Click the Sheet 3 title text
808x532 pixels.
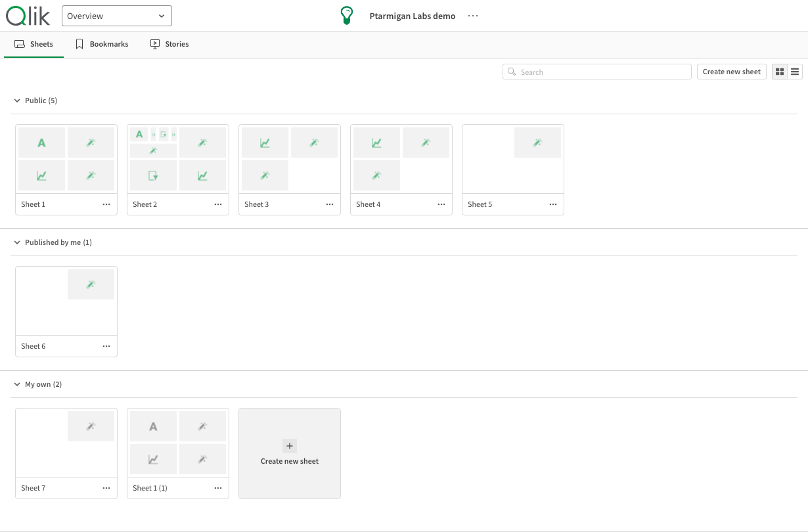(x=256, y=204)
